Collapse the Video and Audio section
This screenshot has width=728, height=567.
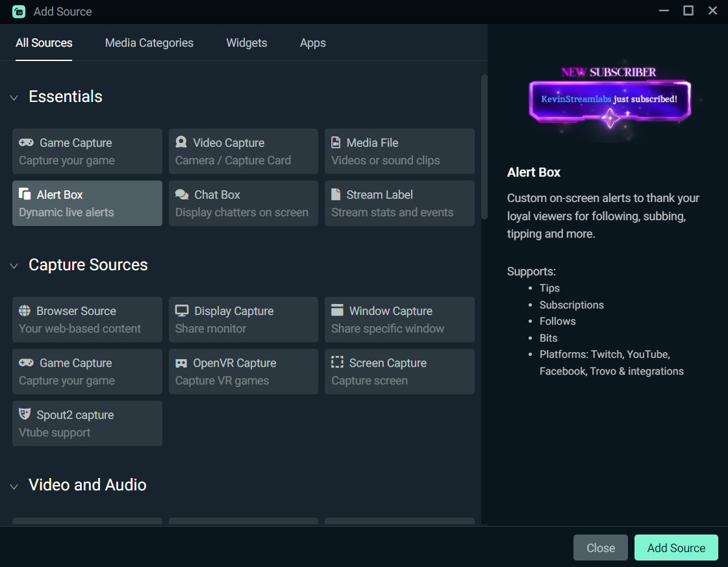click(x=14, y=486)
